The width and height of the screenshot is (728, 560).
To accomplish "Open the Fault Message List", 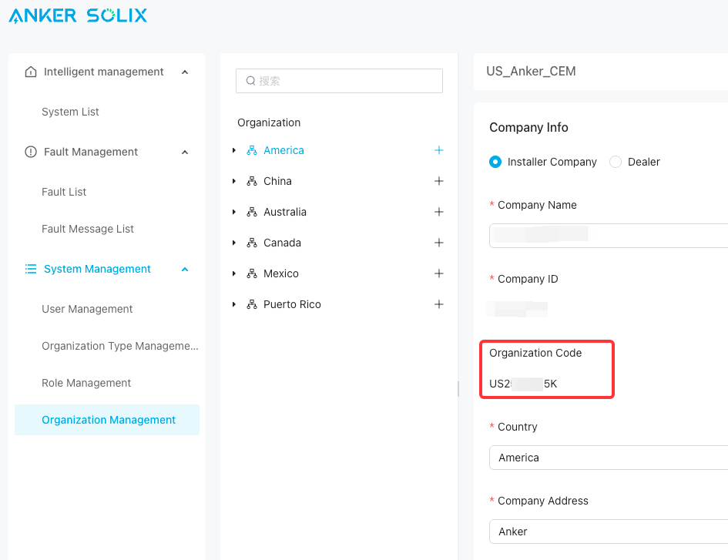I will [x=88, y=229].
